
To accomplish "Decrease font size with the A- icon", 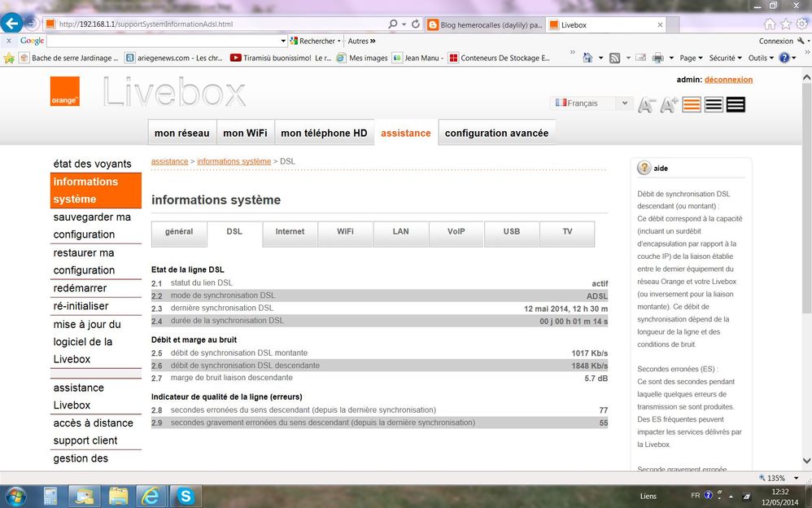I will coord(647,105).
